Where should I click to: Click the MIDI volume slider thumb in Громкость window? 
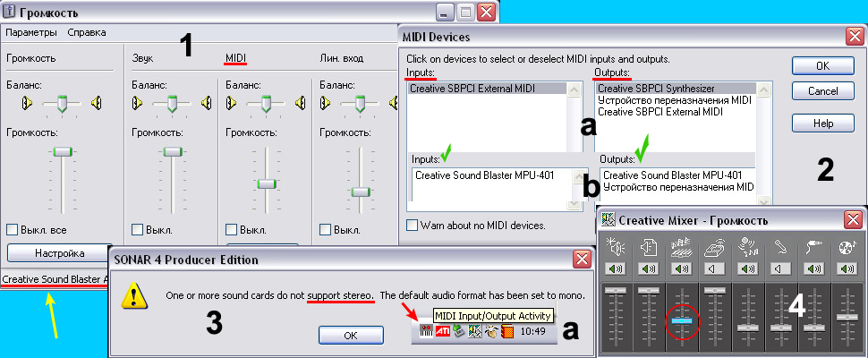pyautogui.click(x=267, y=183)
